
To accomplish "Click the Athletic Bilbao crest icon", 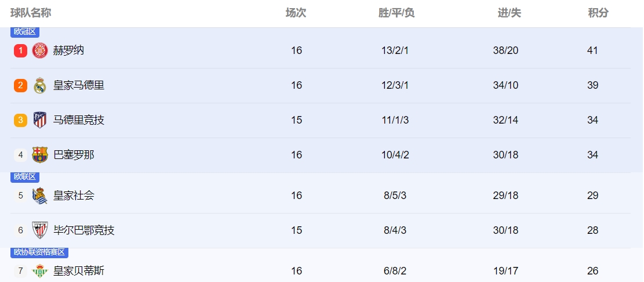I will coord(40,230).
